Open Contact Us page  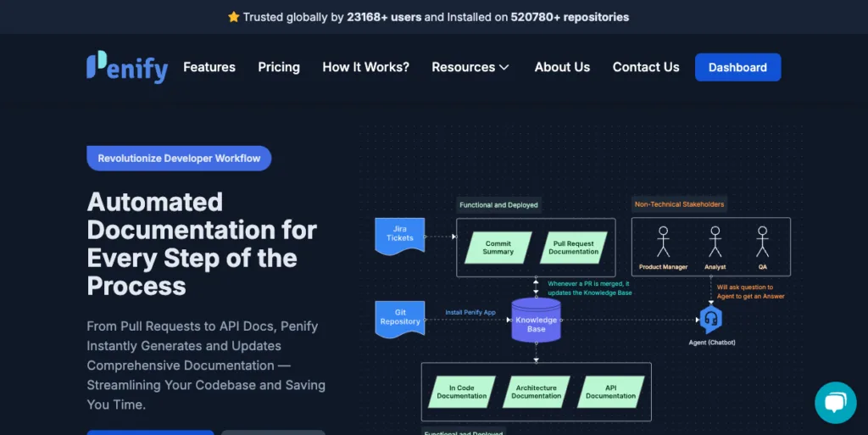645,67
